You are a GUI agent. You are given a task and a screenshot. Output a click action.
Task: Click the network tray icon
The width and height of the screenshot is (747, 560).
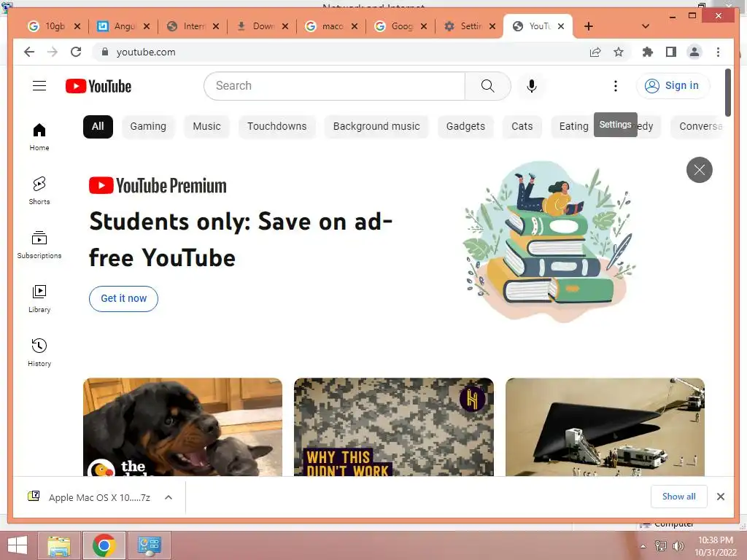tap(660, 545)
